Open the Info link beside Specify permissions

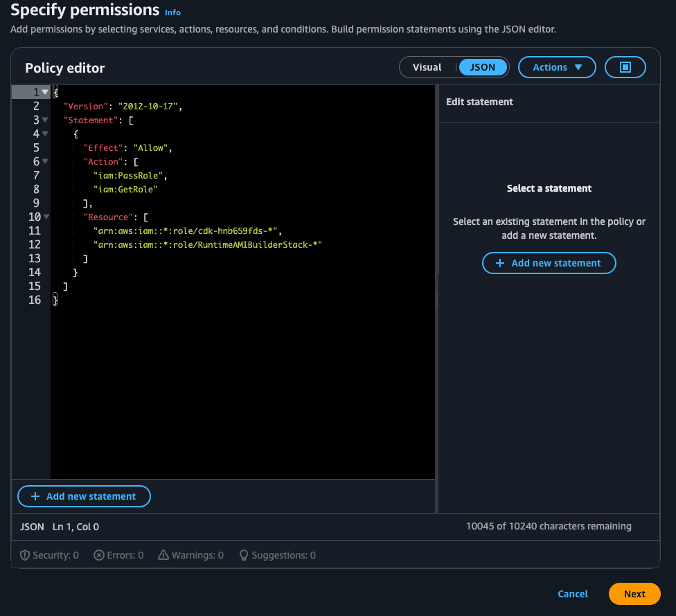(x=172, y=12)
